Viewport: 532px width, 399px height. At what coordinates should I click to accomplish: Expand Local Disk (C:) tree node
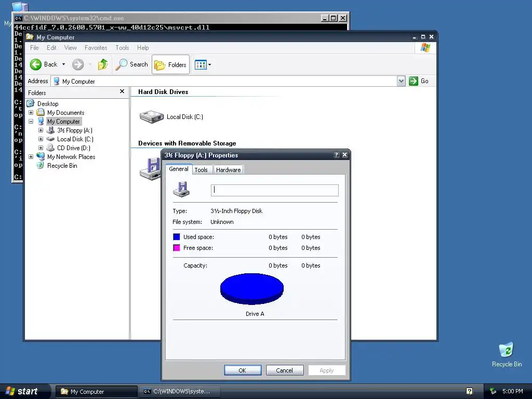pyautogui.click(x=41, y=139)
